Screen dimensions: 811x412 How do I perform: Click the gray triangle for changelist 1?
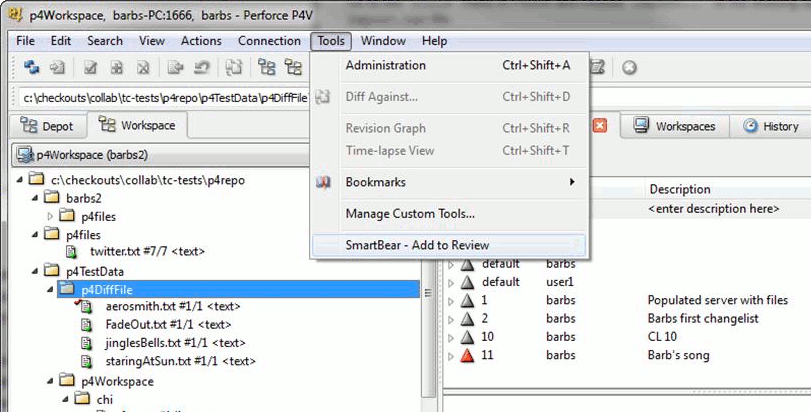point(468,300)
